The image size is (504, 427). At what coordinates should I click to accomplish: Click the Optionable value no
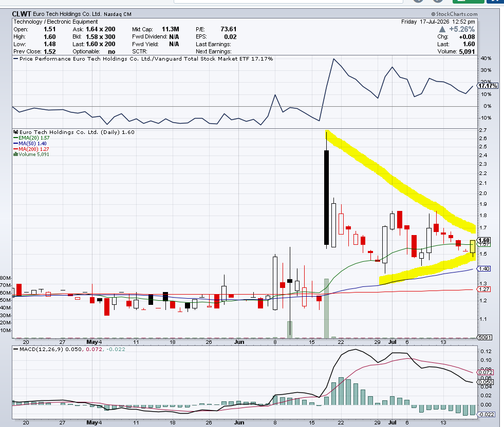[x=111, y=51]
